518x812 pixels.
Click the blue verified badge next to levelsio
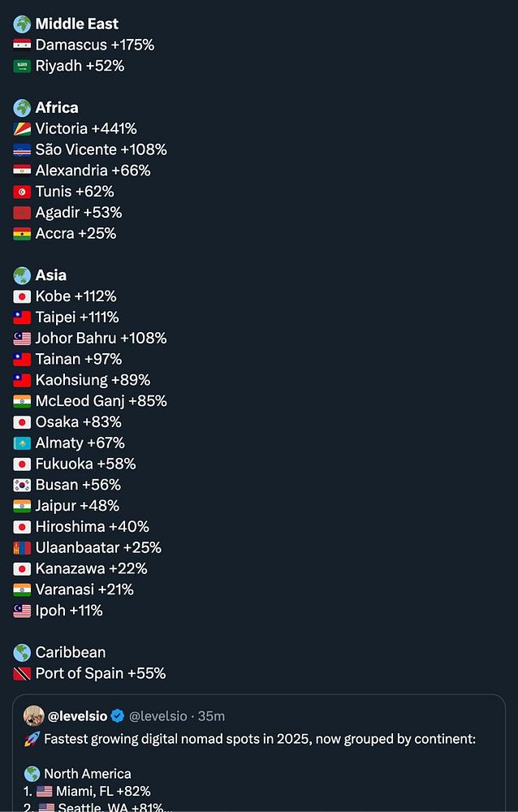tap(118, 716)
